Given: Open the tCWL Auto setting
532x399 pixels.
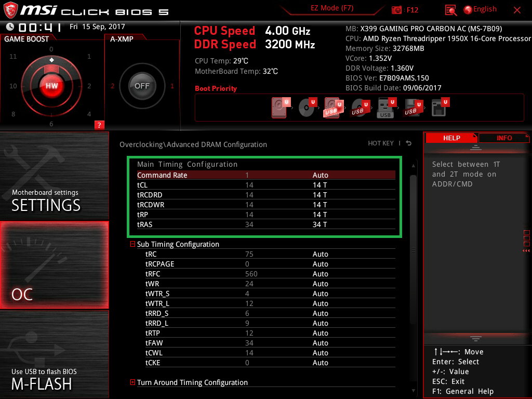Looking at the screenshot, I should (320, 353).
